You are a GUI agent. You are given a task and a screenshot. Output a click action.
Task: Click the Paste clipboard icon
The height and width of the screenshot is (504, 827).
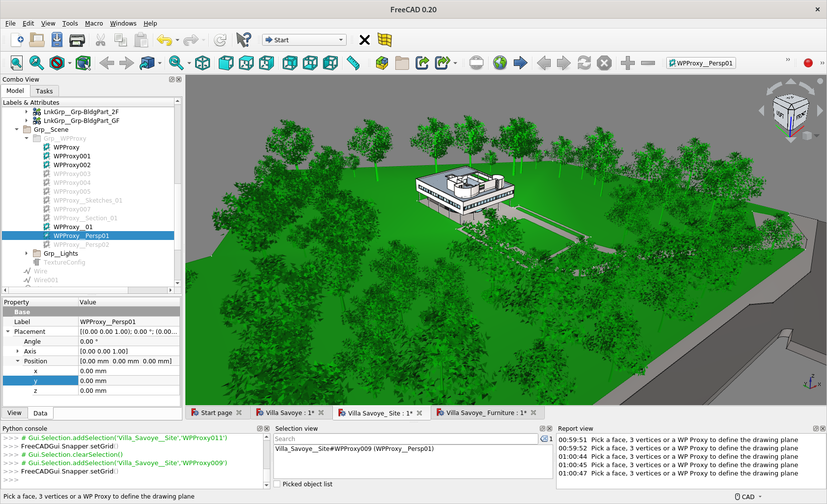pyautogui.click(x=141, y=40)
